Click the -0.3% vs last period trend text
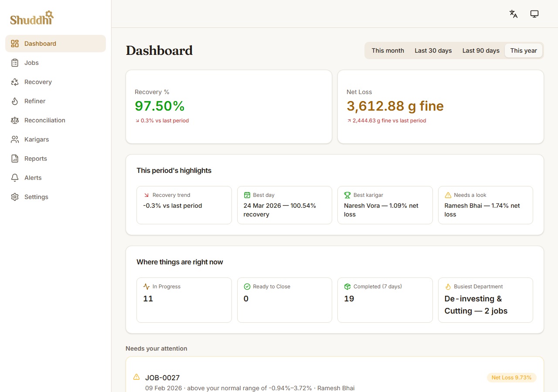The width and height of the screenshot is (558, 392). coord(173,206)
